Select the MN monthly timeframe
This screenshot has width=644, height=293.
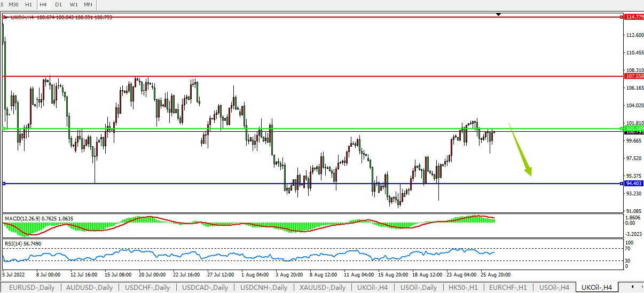pos(88,4)
